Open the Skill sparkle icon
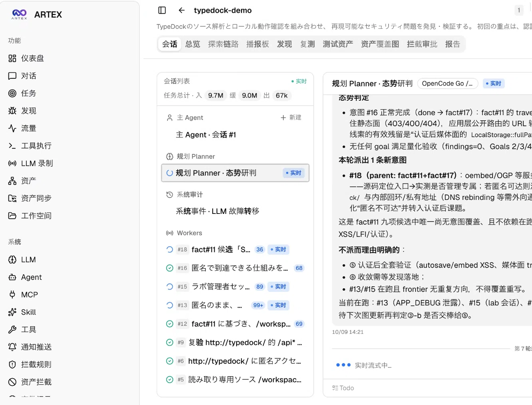Screen dimensions: 532x405 click(x=12, y=312)
